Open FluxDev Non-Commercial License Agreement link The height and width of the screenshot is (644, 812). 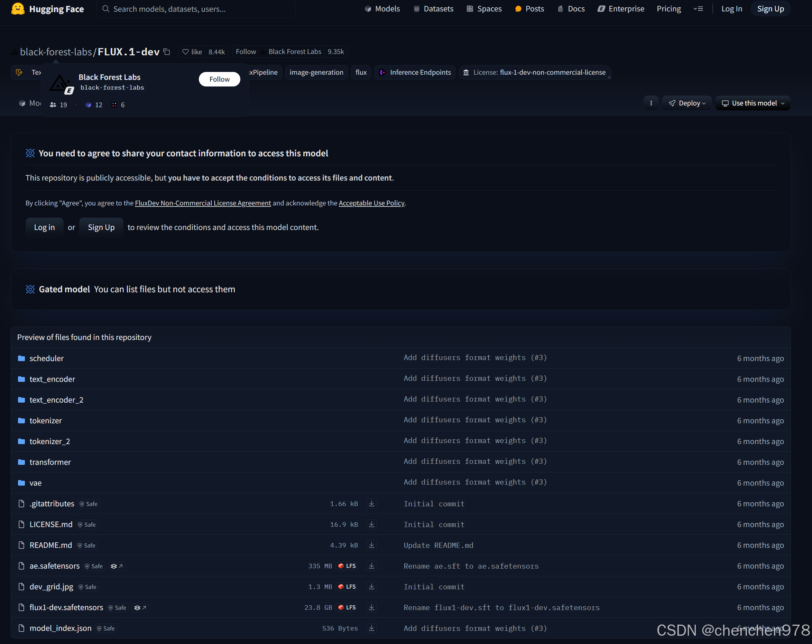pos(203,203)
